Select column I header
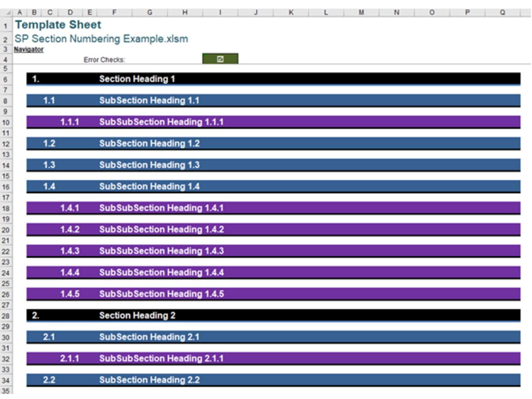This screenshot has width=532, height=399. [220, 13]
